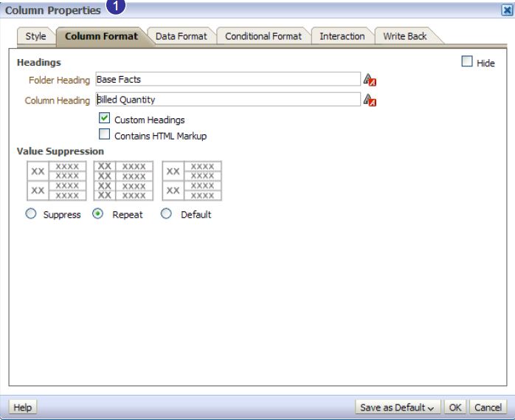Open the Data Format tab
Screen dimensions: 515x420
point(182,36)
